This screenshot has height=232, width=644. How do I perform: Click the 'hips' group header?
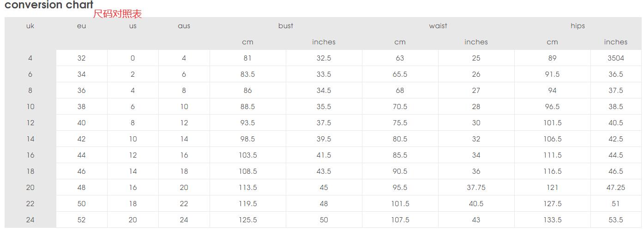click(578, 26)
